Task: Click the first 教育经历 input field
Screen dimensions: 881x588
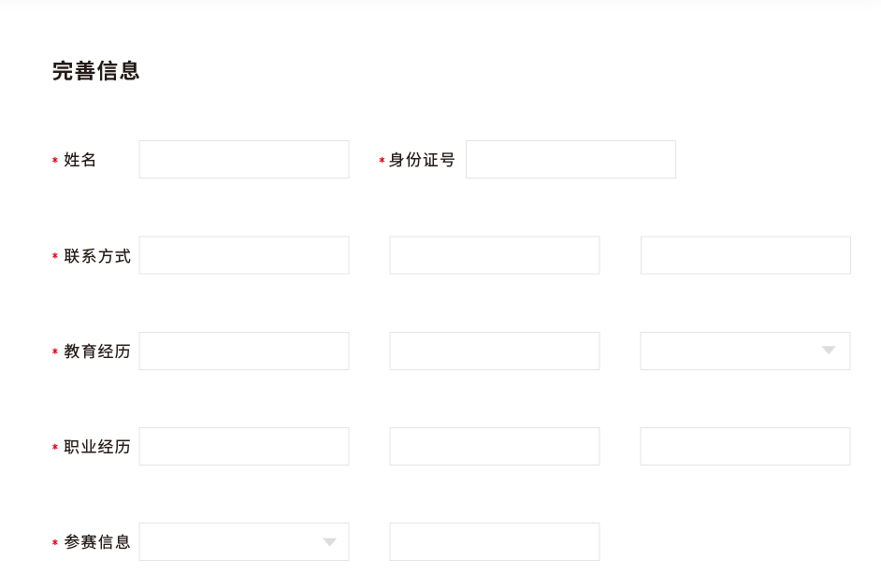Action: coord(243,351)
